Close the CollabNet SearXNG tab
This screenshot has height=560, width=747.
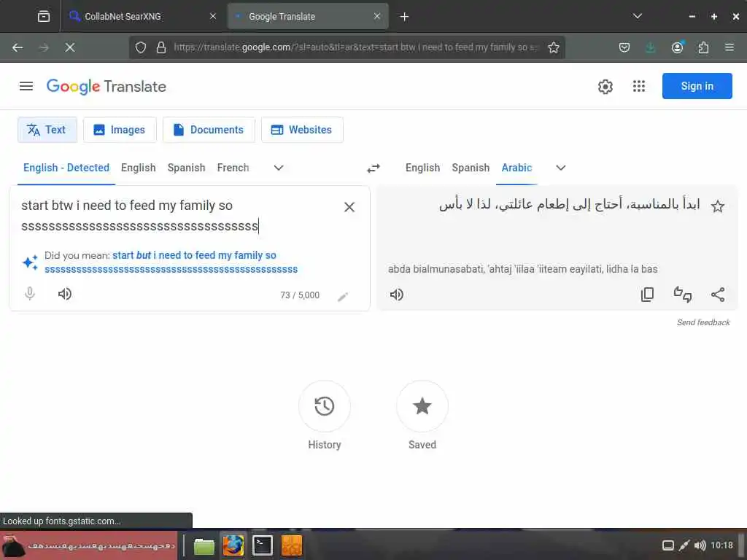[213, 16]
